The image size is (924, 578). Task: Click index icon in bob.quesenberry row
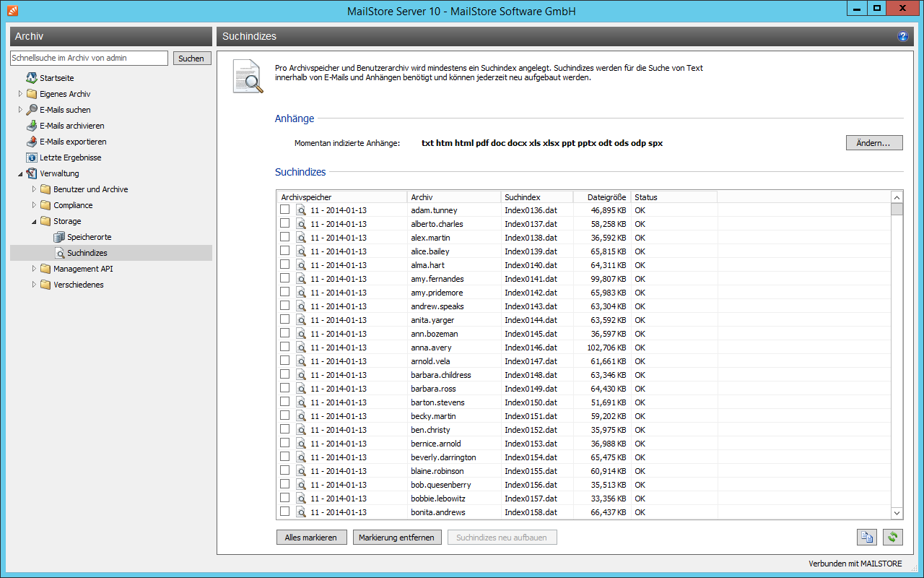pos(301,485)
